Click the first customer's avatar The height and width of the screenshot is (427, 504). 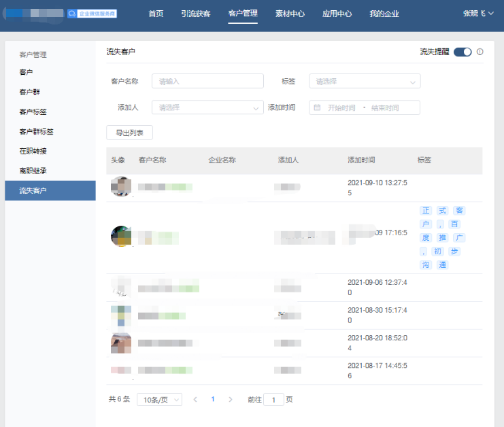point(121,186)
